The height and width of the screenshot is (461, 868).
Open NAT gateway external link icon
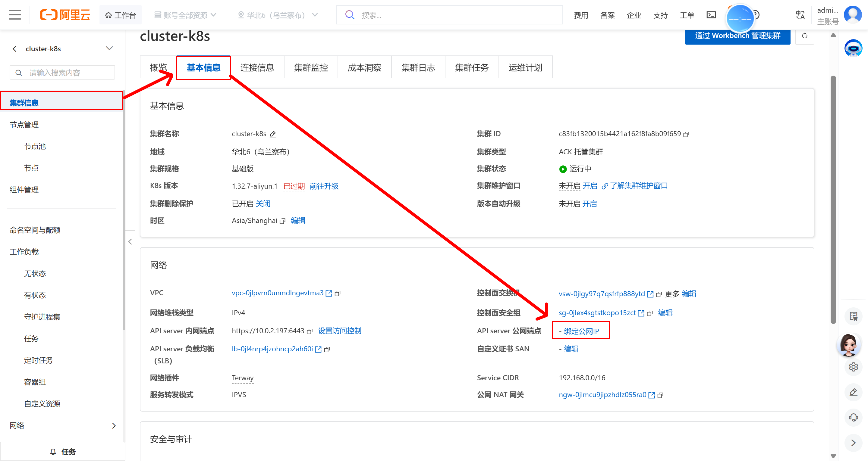tap(652, 395)
